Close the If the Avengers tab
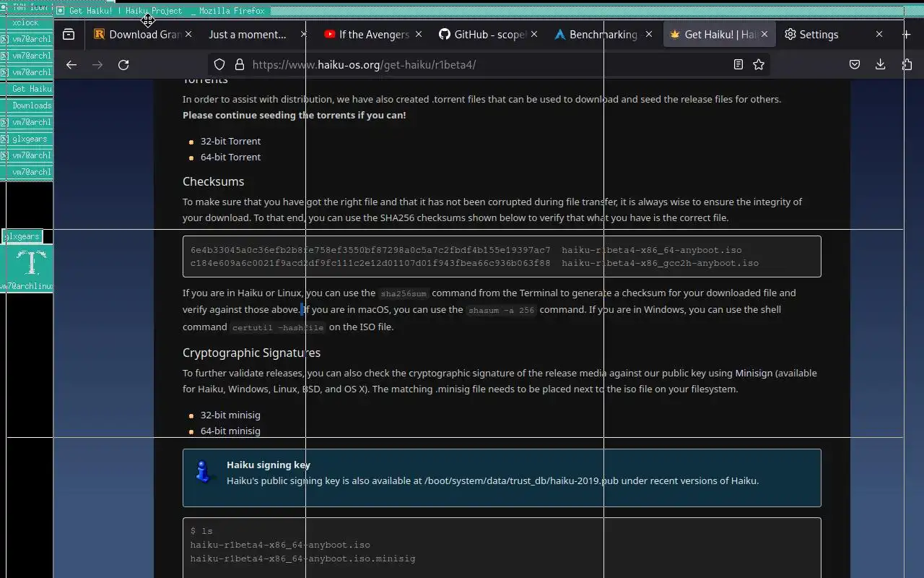The width and height of the screenshot is (924, 578). (x=418, y=34)
